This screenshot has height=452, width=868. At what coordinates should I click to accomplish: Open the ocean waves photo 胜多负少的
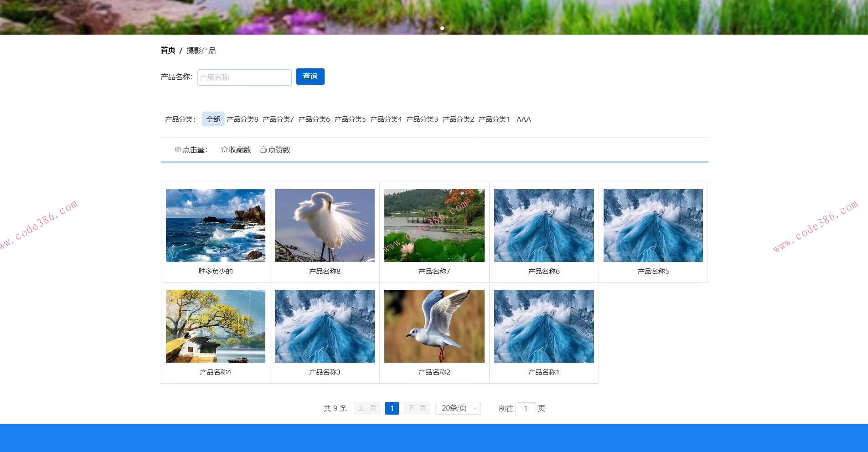click(216, 226)
